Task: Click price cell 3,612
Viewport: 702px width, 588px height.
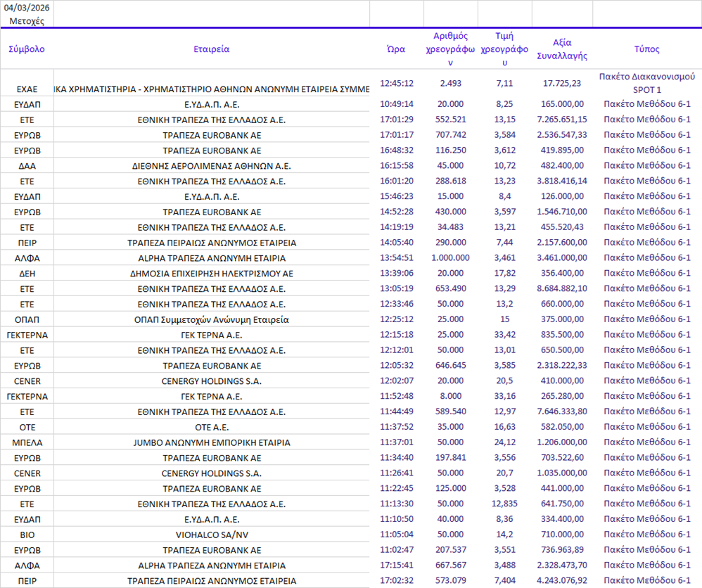Action: click(x=504, y=150)
